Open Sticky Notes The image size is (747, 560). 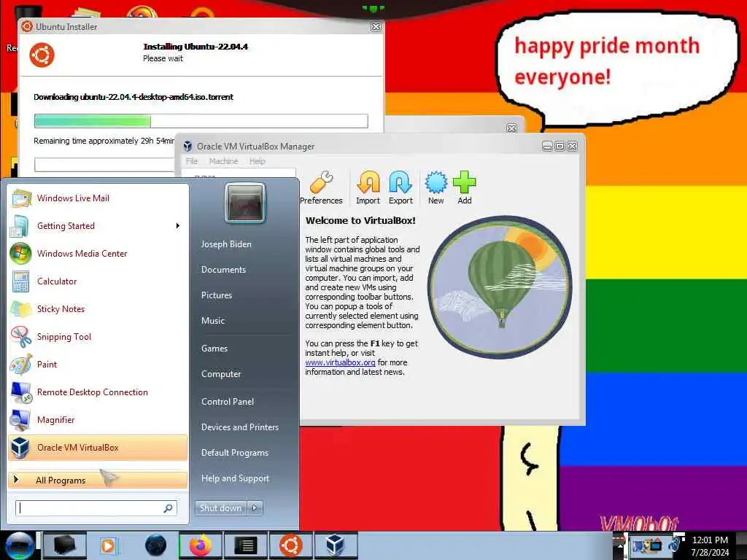(98, 308)
